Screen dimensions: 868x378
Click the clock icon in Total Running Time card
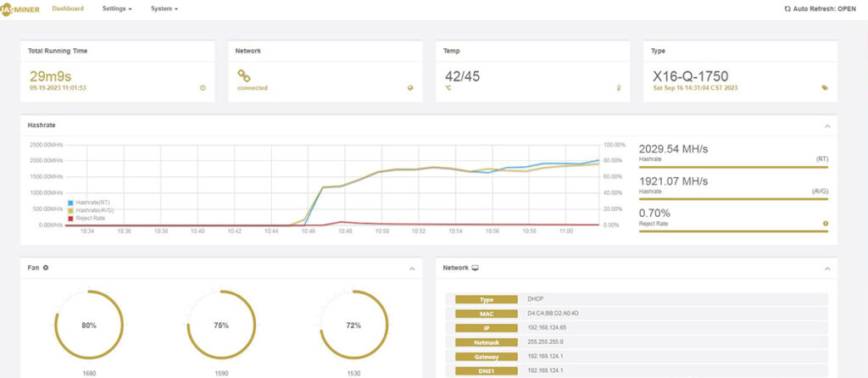[203, 87]
